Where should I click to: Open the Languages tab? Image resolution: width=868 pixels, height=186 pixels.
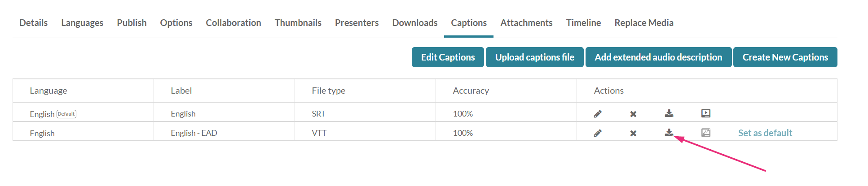[82, 23]
